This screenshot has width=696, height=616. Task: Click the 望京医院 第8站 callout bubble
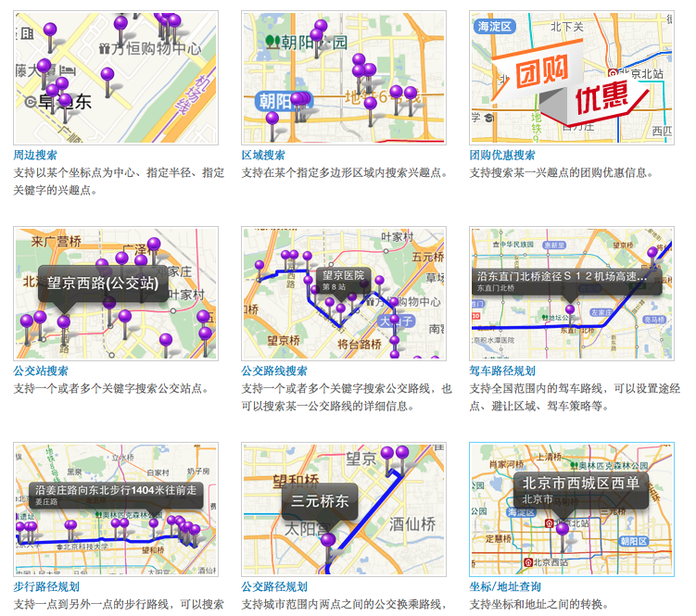pyautogui.click(x=343, y=280)
